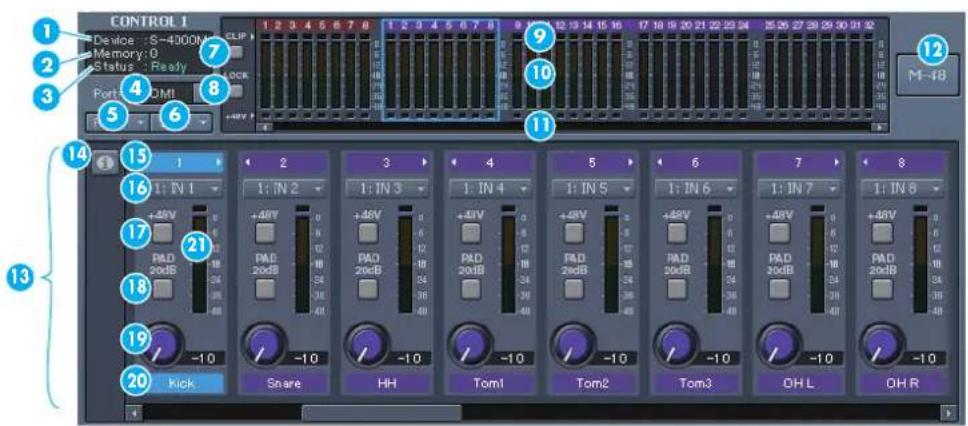
Task: Click the overview meter right scroll arrow
Action: (878, 127)
